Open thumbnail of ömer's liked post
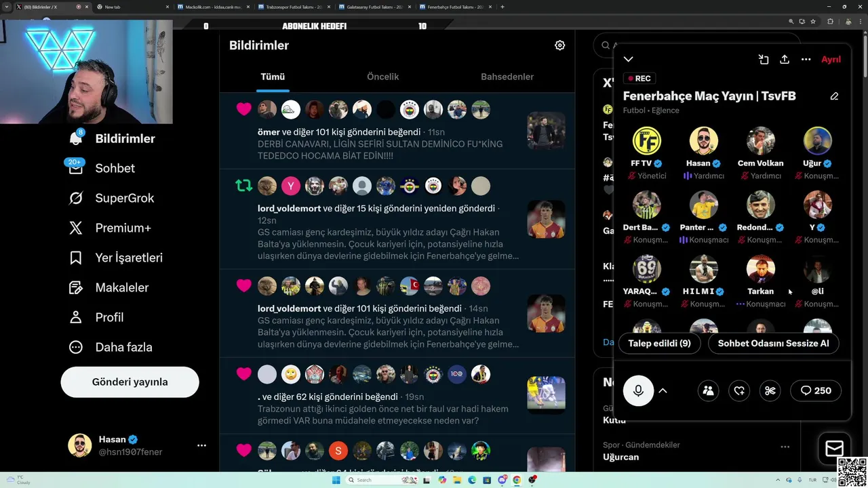Screen dimensions: 868x488 pos(546,130)
